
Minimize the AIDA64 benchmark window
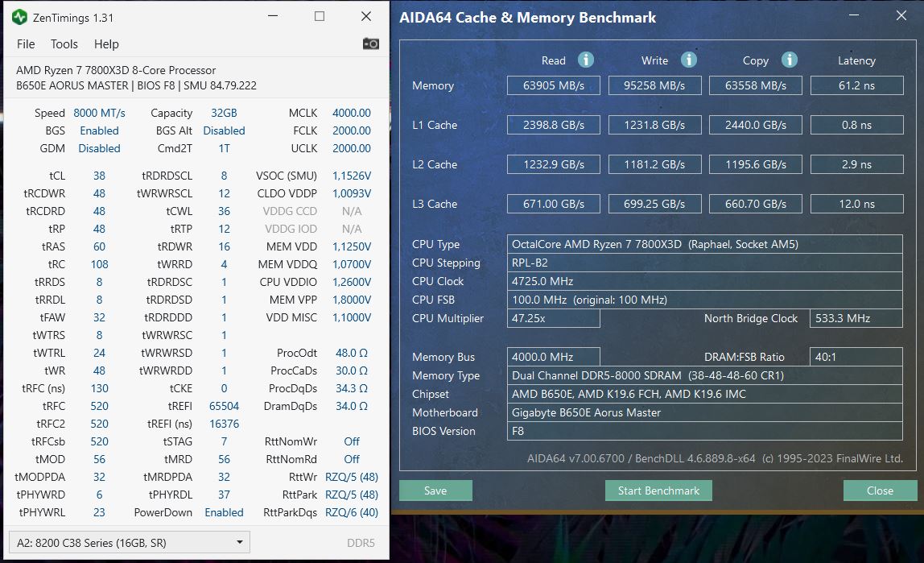point(854,16)
